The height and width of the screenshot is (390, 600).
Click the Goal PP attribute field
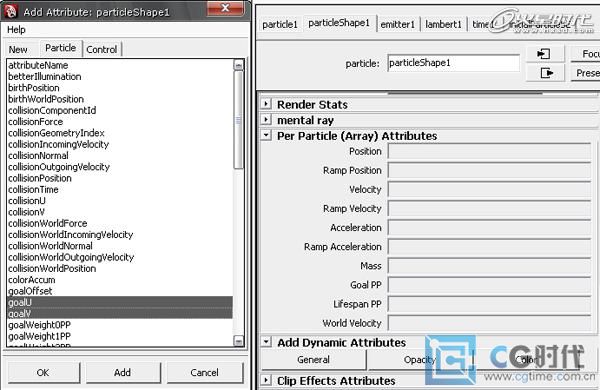tap(489, 285)
